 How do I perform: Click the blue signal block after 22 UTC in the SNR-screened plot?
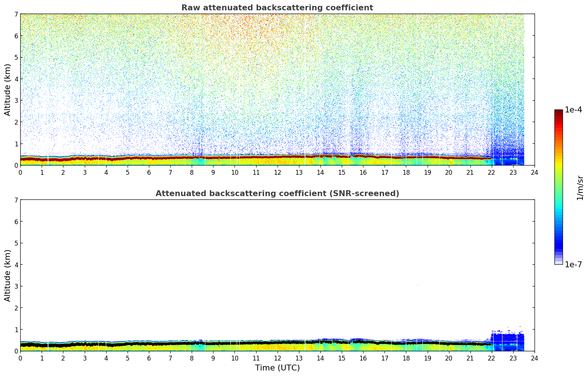(x=508, y=342)
